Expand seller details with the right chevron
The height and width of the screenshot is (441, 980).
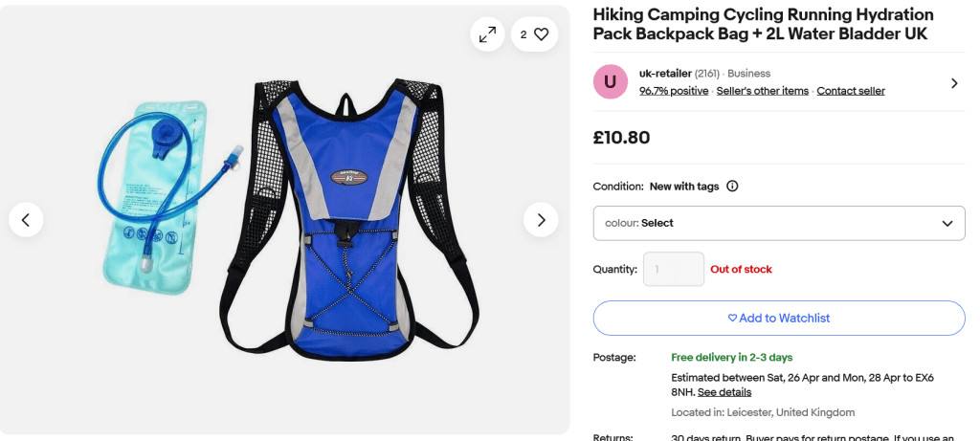(953, 83)
